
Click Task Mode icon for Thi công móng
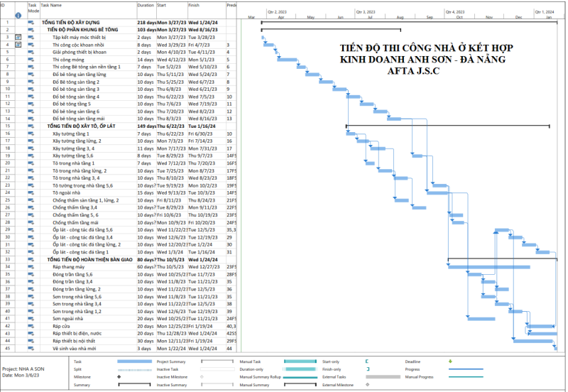coord(31,60)
